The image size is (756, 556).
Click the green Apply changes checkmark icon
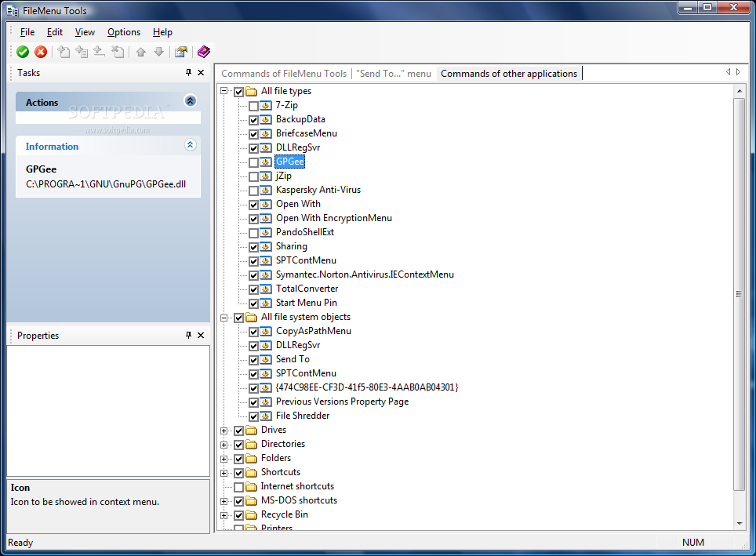(23, 52)
